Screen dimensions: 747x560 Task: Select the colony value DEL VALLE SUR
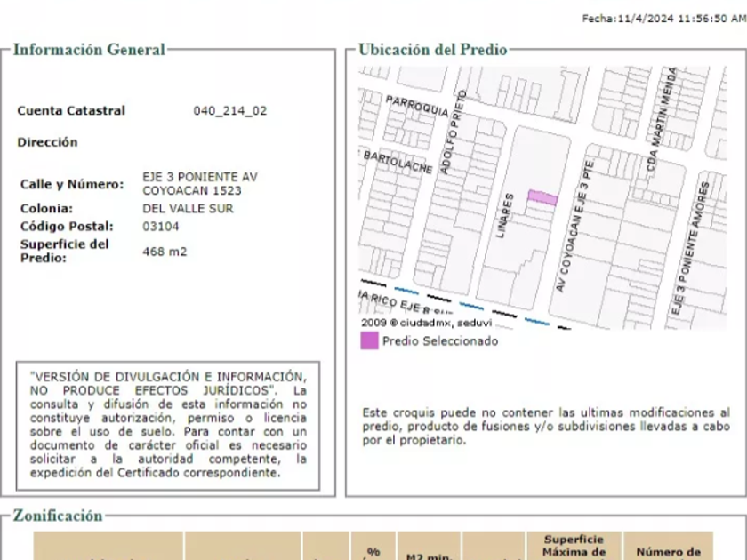tap(189, 209)
